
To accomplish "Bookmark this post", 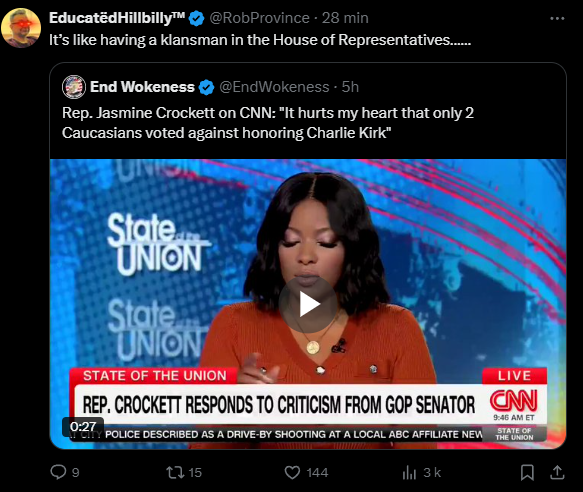I will point(527,472).
